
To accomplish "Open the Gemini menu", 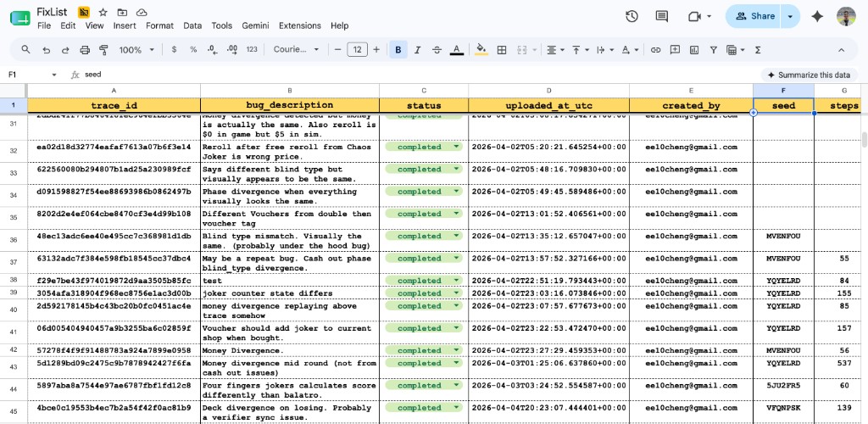I will [255, 25].
